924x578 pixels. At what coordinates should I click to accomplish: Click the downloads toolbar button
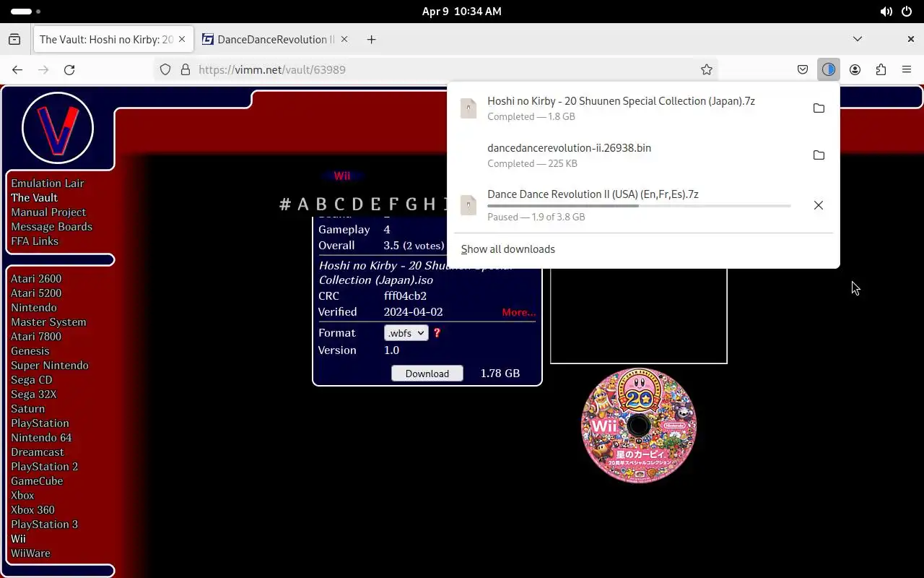coord(829,69)
